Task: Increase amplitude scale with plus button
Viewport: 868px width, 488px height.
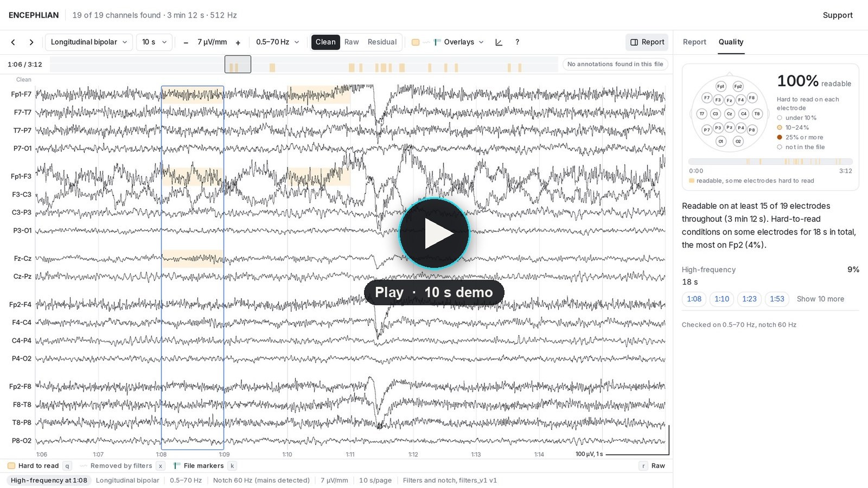Action: [x=238, y=42]
